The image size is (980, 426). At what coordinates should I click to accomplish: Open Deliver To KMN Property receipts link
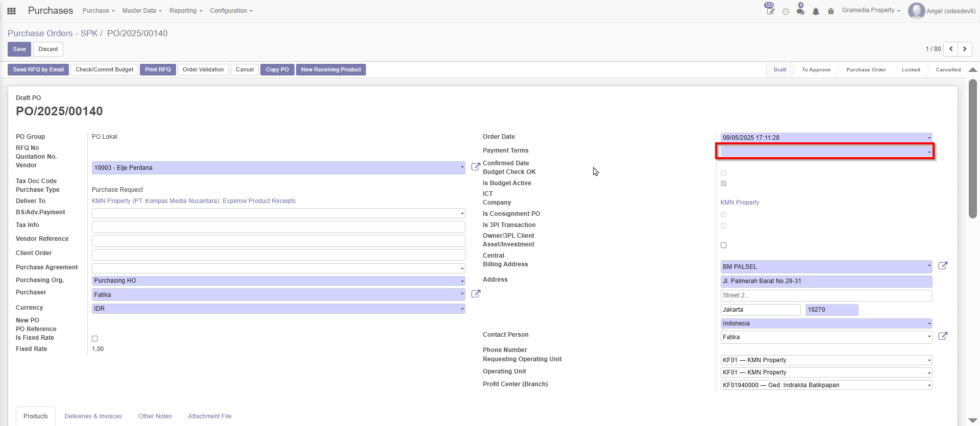click(x=193, y=201)
